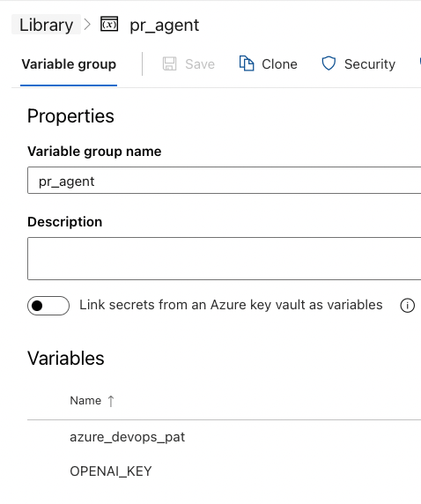Select the OPENAI_KEY variable row
Viewport: 421px width, 504px height.
[x=224, y=471]
